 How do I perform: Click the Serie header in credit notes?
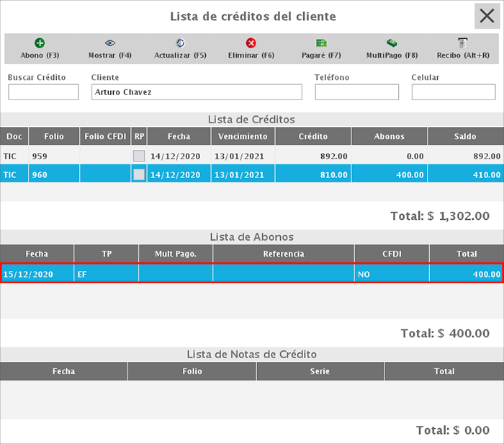320,371
